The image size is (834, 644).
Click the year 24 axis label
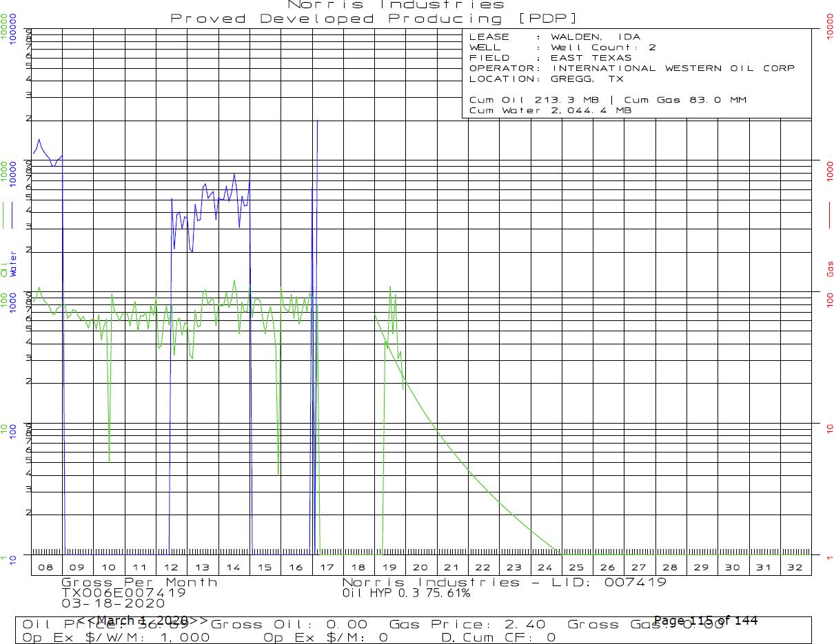[x=545, y=568]
